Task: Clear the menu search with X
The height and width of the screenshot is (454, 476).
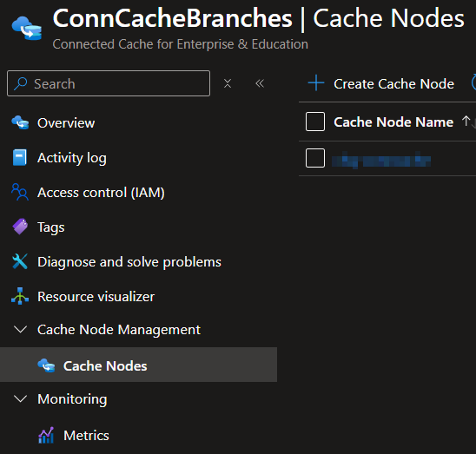Action: point(228,83)
